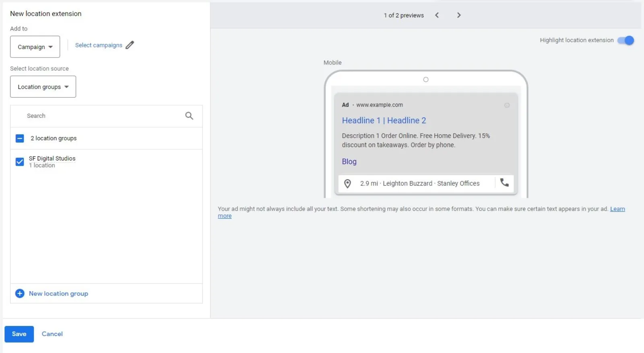Open the Campaign dropdown

coord(35,47)
